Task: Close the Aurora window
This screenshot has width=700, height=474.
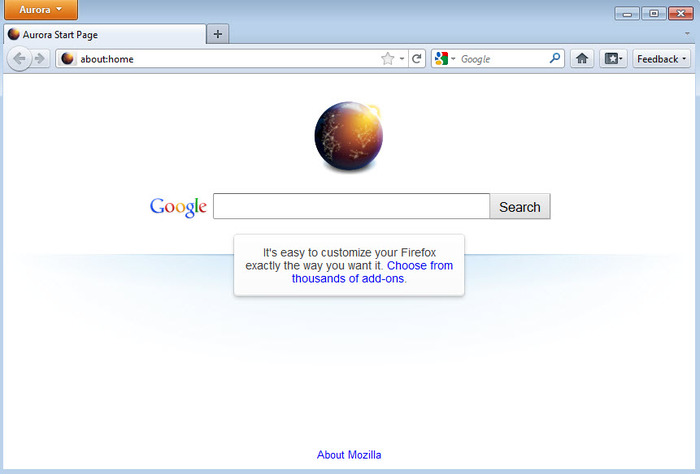Action: click(681, 13)
